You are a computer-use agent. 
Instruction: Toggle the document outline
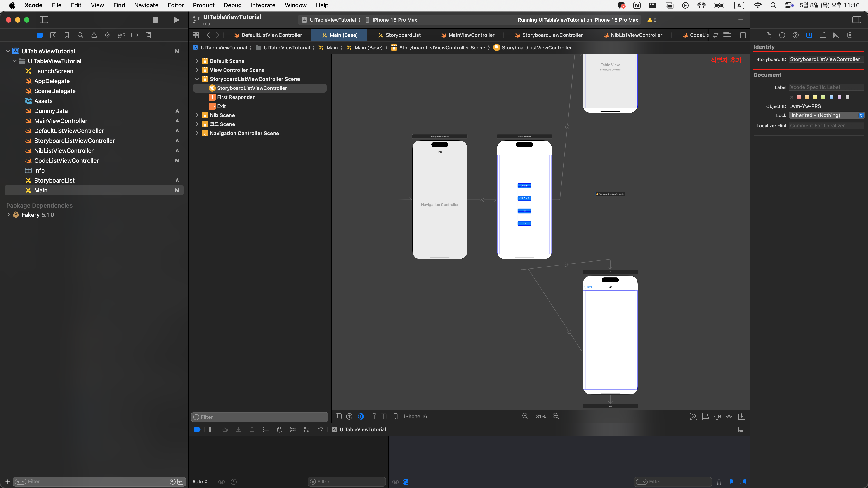point(339,416)
